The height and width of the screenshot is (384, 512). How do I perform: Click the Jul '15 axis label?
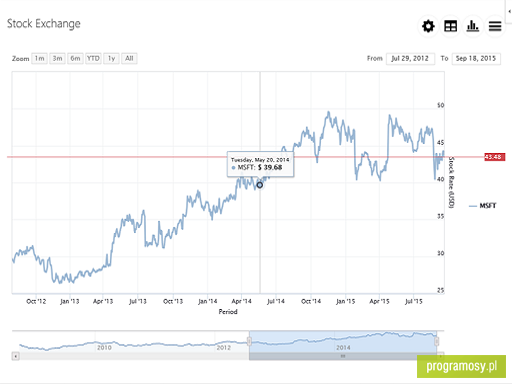coord(413,301)
